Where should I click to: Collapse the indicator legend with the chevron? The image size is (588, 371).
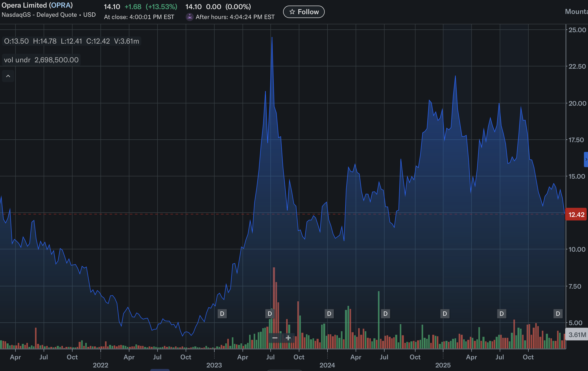coord(8,76)
